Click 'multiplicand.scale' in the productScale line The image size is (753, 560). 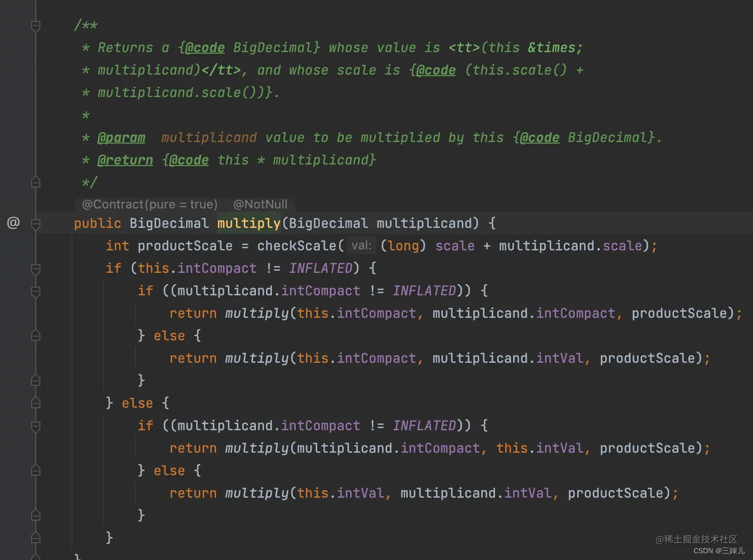570,246
